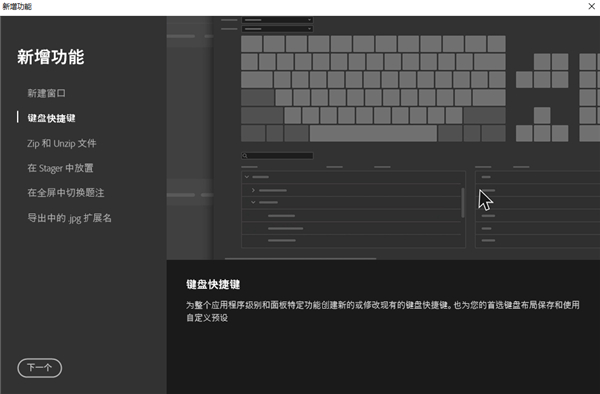
Task: Click the 下一个 button
Action: coord(39,368)
